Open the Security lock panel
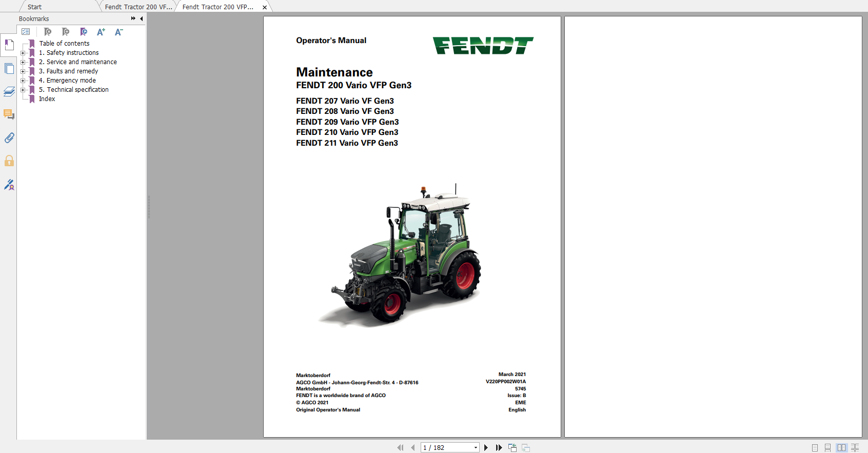868x453 pixels. [9, 161]
